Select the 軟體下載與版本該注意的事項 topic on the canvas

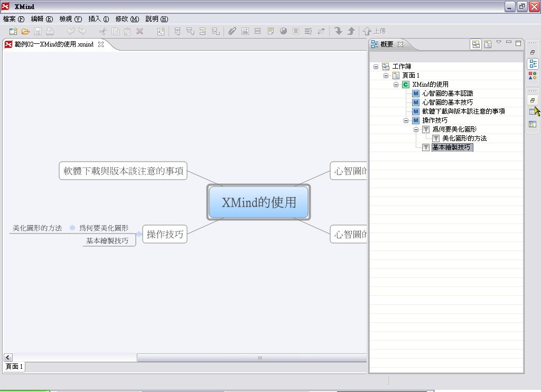[x=123, y=171]
